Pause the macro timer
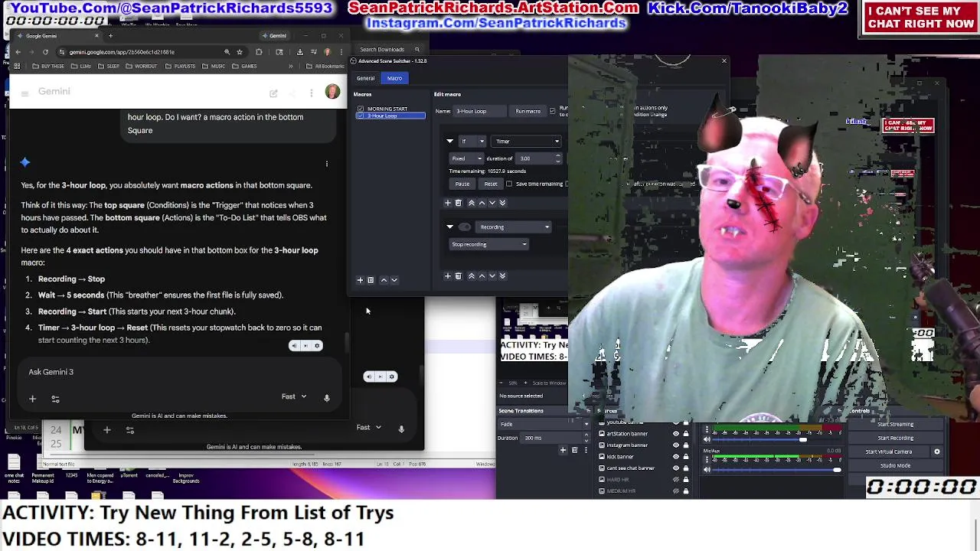This screenshot has width=980, height=551. 462,184
